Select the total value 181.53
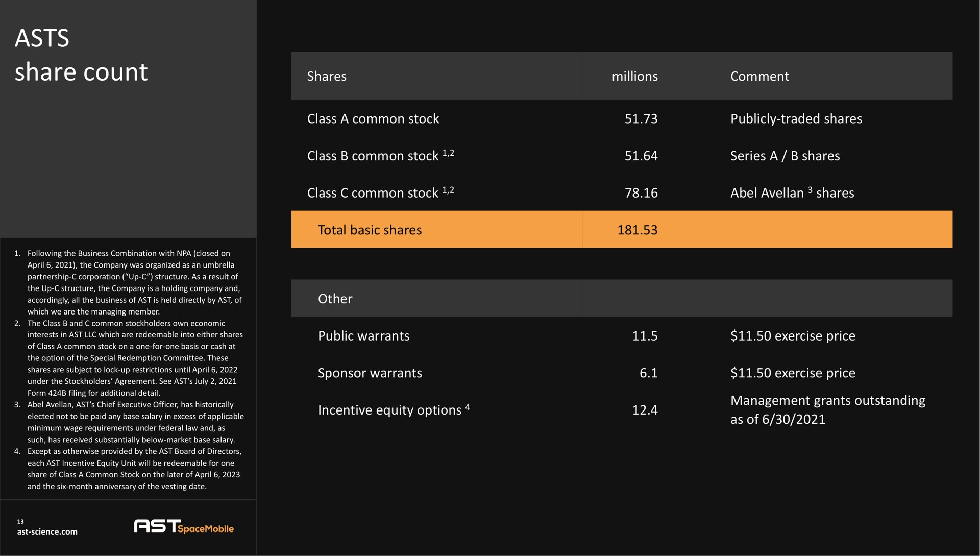This screenshot has height=556, width=980. pos(638,230)
